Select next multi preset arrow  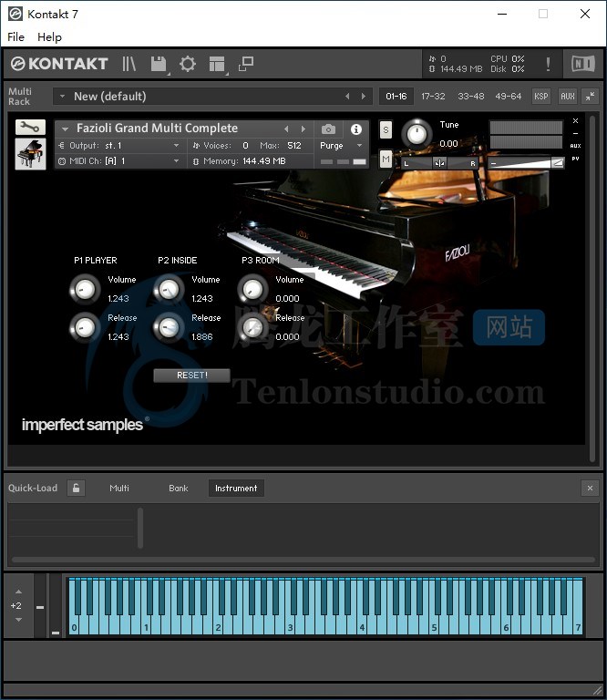click(x=364, y=96)
